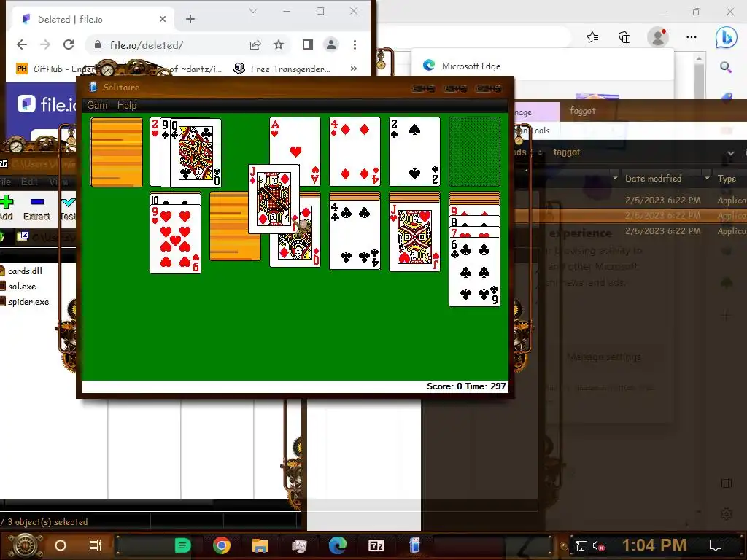Open File Explorer from the taskbar
This screenshot has height=560, width=747.
[260, 545]
